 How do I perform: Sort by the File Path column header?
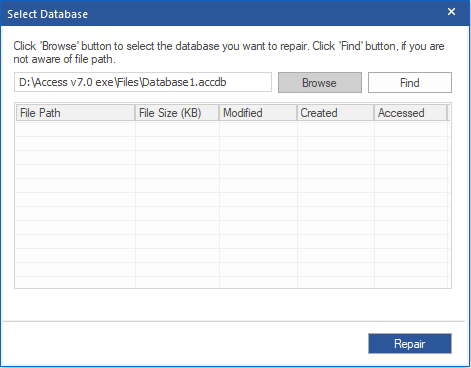[x=76, y=113]
